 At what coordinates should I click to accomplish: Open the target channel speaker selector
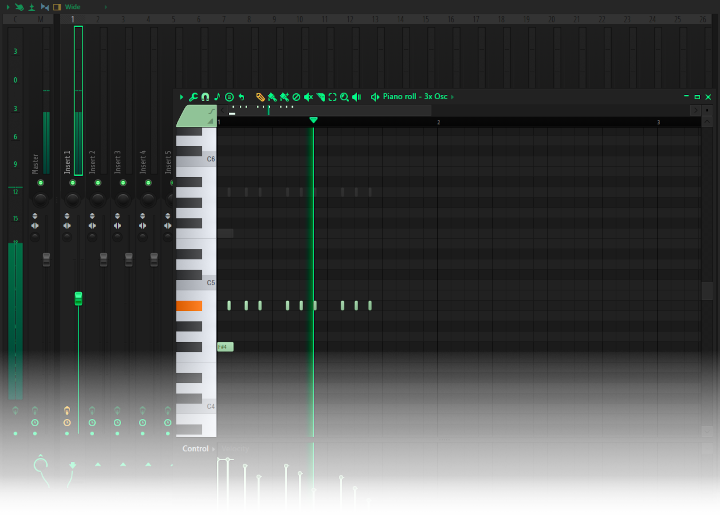(x=375, y=97)
